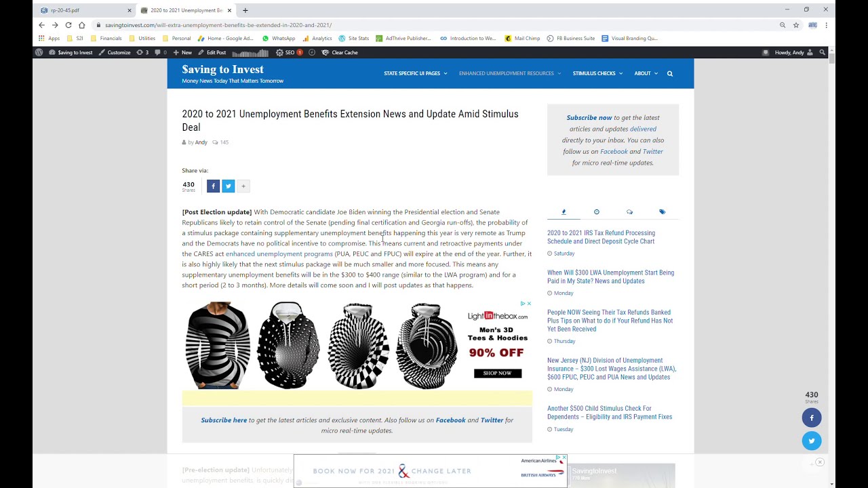Open the browser home page icon

click(81, 25)
